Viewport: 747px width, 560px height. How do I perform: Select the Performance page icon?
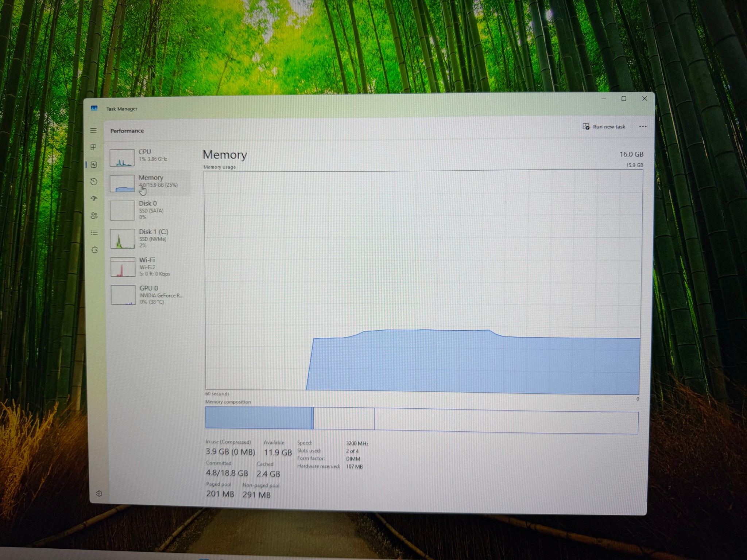click(94, 165)
